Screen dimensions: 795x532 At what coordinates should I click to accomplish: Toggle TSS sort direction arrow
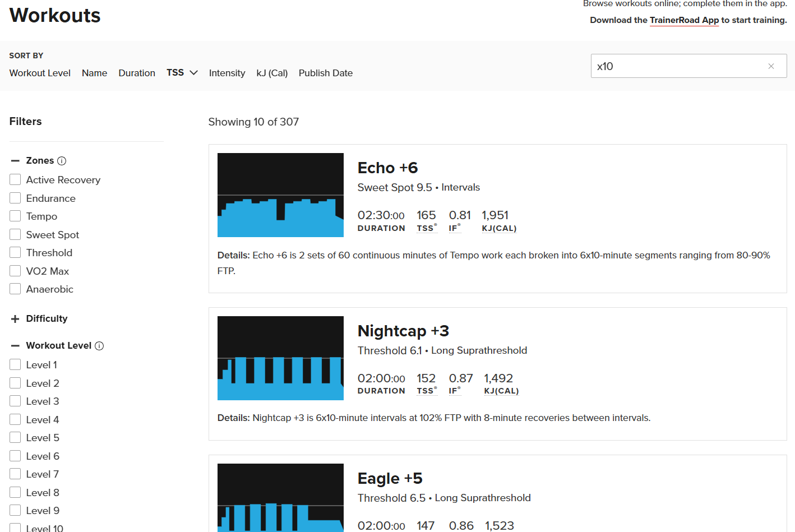(194, 73)
